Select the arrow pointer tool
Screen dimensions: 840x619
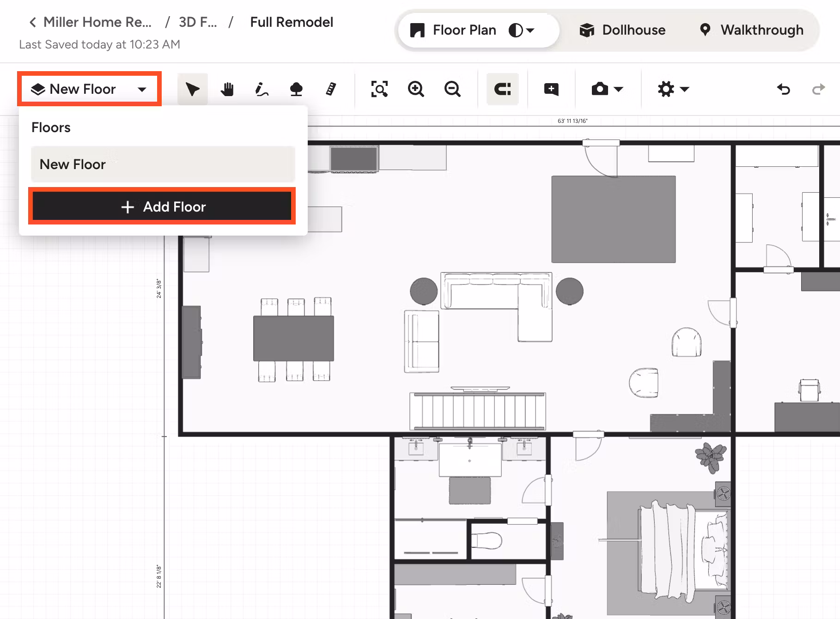(192, 89)
